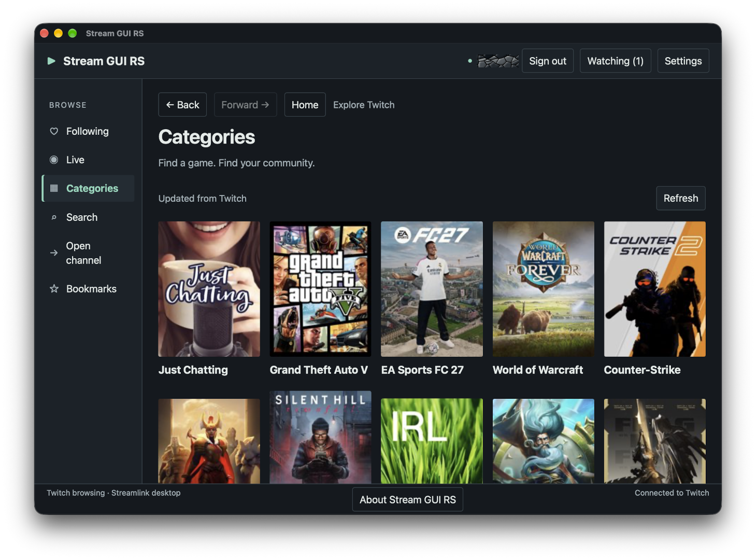The width and height of the screenshot is (756, 560).
Task: Open the Silent Hill cover thumbnail
Action: click(321, 438)
